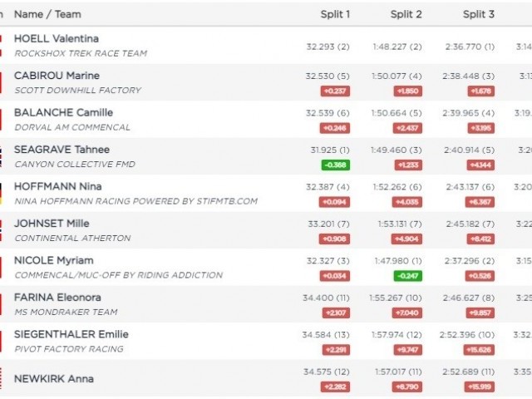This screenshot has width=532, height=399.
Task: Open SIEGENTHALER Emilie's rider entry
Action: (x=71, y=334)
